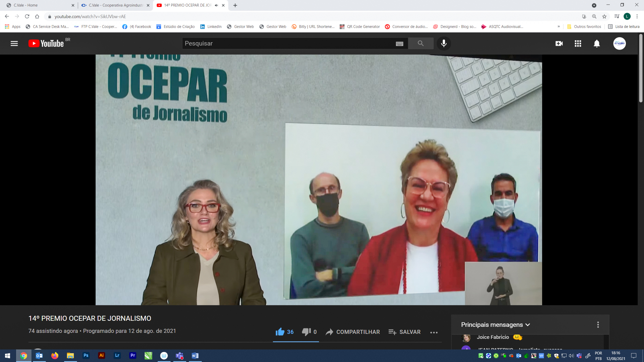Open the live chat options menu
The height and width of the screenshot is (362, 644).
coord(598,325)
